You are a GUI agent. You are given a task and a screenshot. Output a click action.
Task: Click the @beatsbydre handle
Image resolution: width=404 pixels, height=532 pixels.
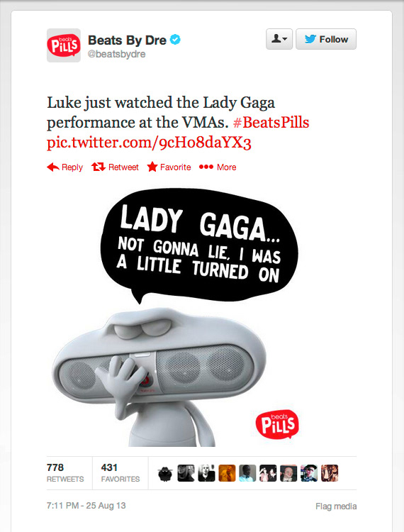[116, 54]
